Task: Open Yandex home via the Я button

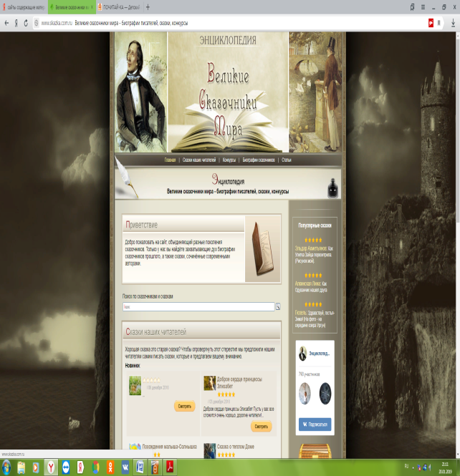Action: pos(16,23)
